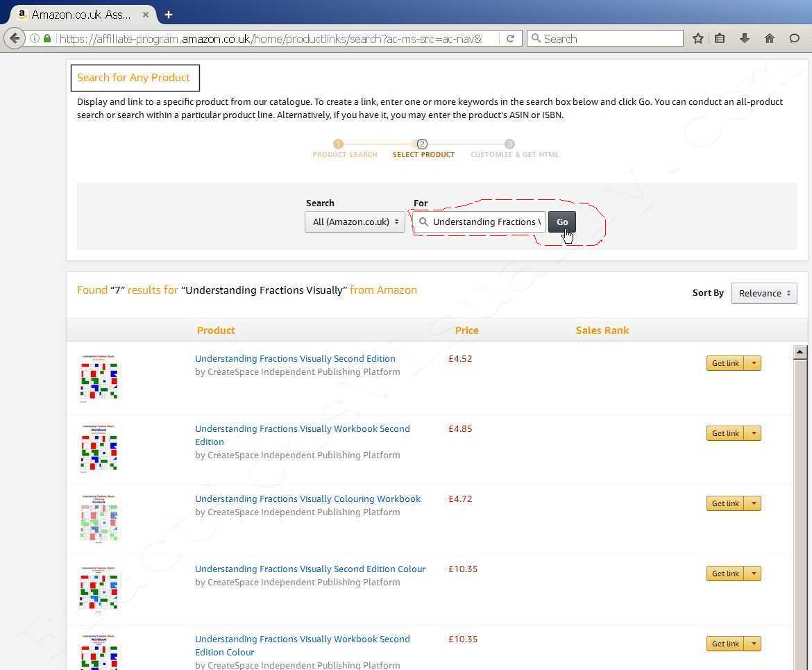Expand Get link arrow for £4.85 Workbook
The width and height of the screenshot is (812, 670).
pos(753,433)
